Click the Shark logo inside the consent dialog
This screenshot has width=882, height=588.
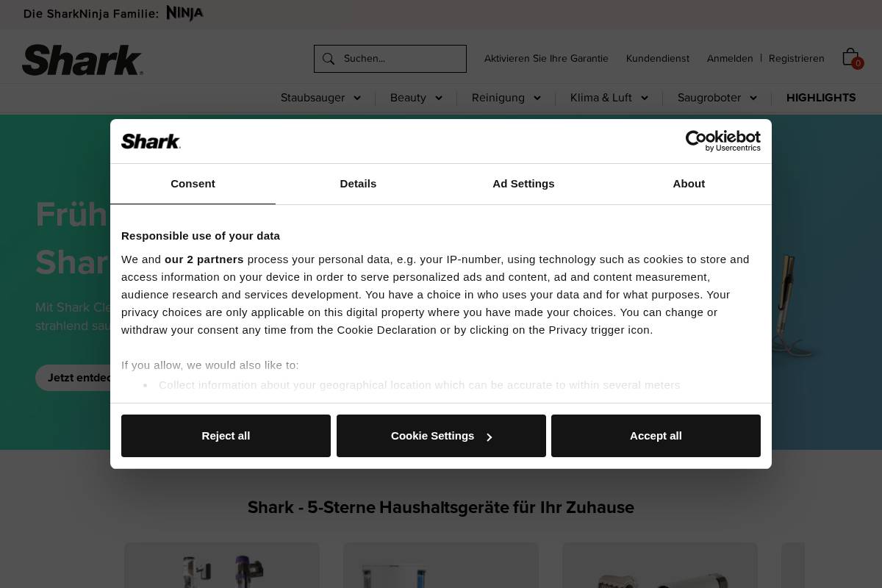(x=151, y=141)
